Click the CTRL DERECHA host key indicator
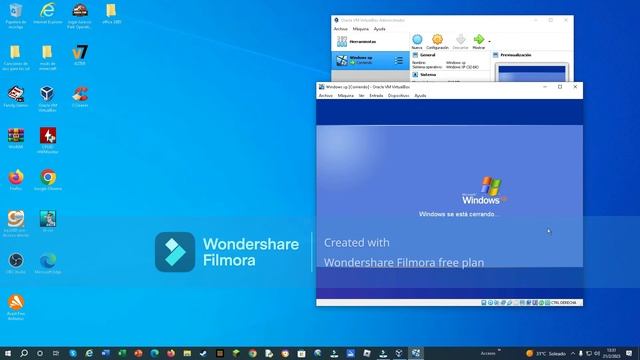 point(563,303)
